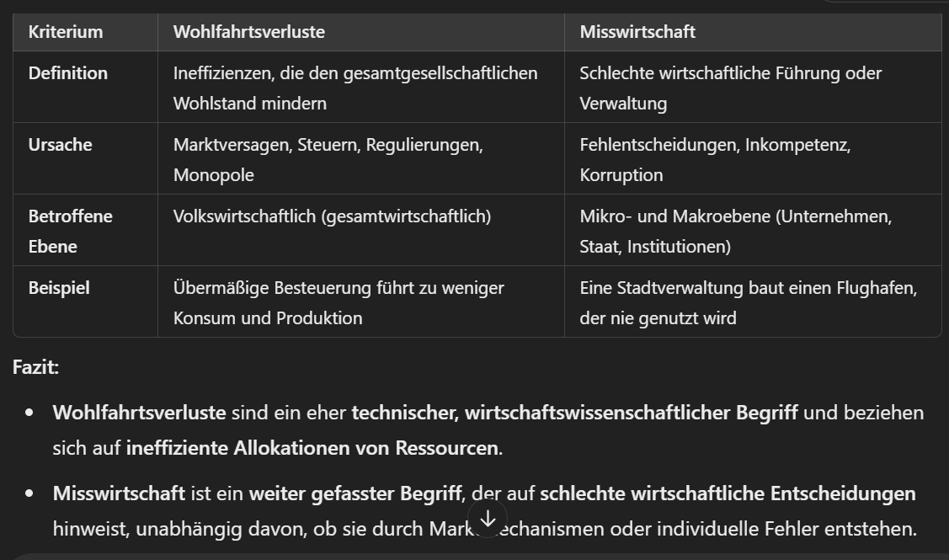This screenshot has width=949, height=560.
Task: Select the Ursache row label
Action: [60, 145]
